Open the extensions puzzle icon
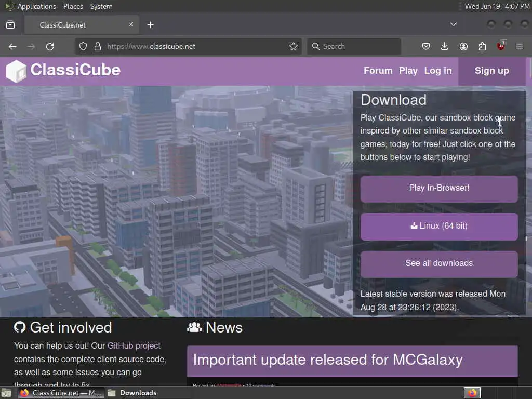The image size is (532, 399). tap(482, 46)
